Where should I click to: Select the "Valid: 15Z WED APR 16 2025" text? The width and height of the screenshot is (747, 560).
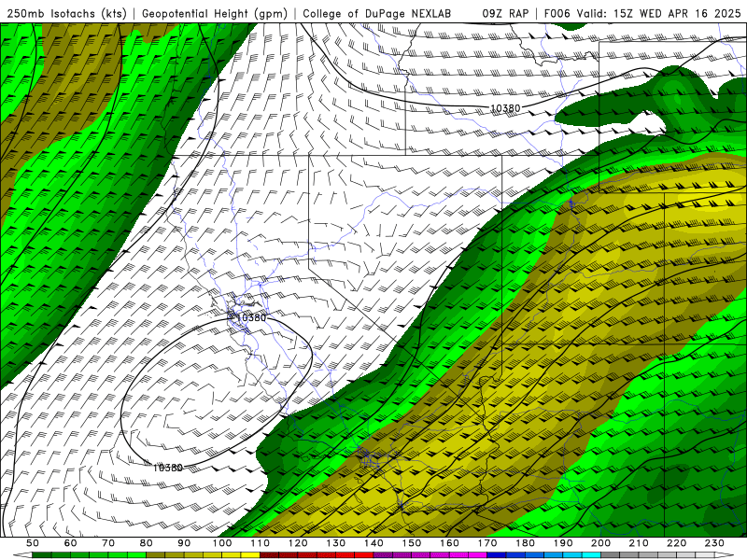coord(659,14)
